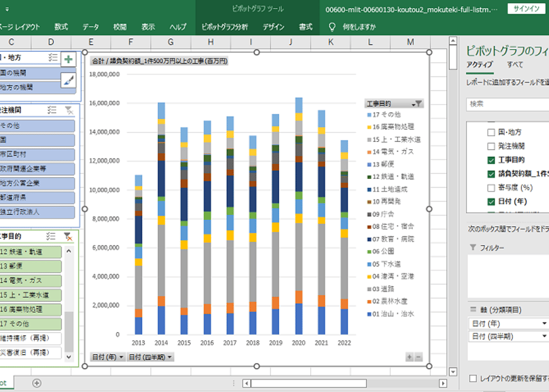Viewport: 549px width, 392px height.
Task: Clear the filter on the 工事目的 slicer
Action: click(x=68, y=236)
